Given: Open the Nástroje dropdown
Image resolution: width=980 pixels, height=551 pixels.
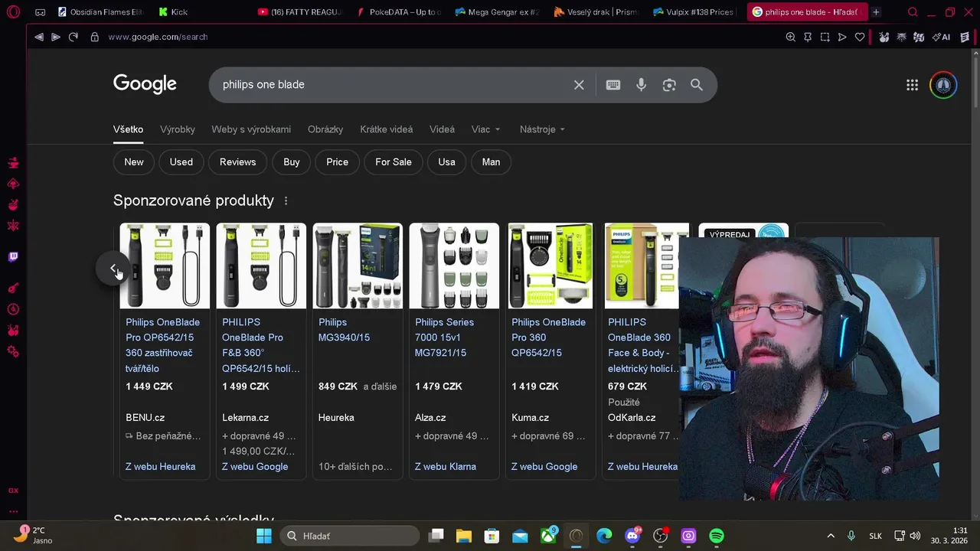Looking at the screenshot, I should coord(542,129).
